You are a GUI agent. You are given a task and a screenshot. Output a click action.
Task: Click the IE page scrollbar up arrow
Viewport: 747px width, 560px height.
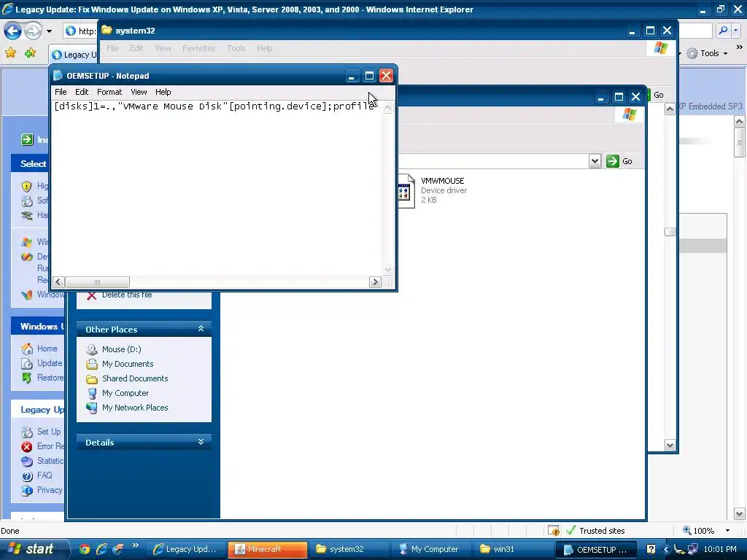(740, 122)
